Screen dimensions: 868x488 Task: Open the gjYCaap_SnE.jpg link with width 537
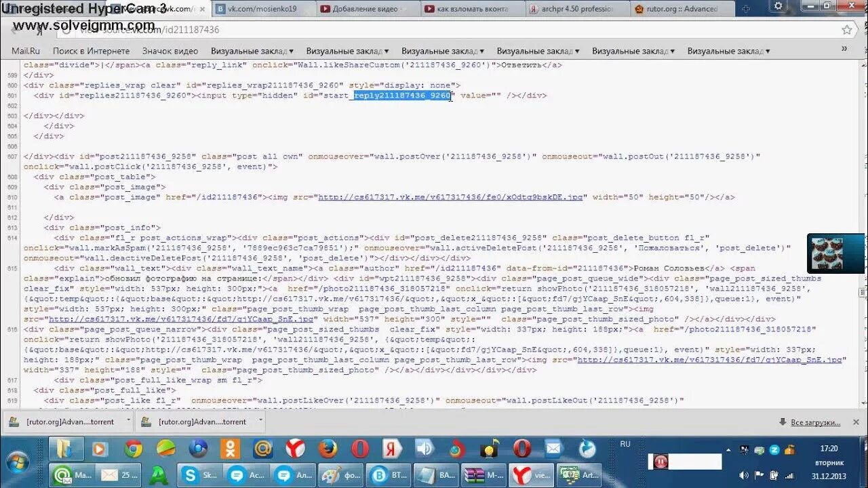[181, 319]
